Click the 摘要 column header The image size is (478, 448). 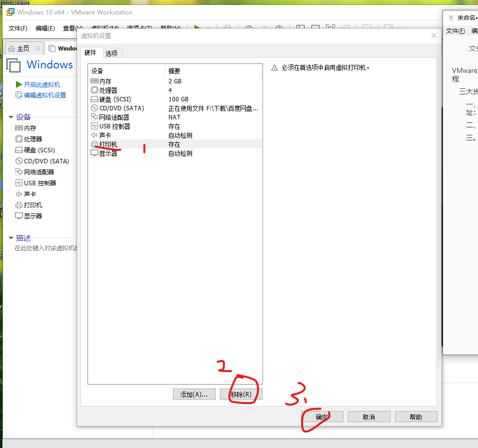tap(213, 71)
